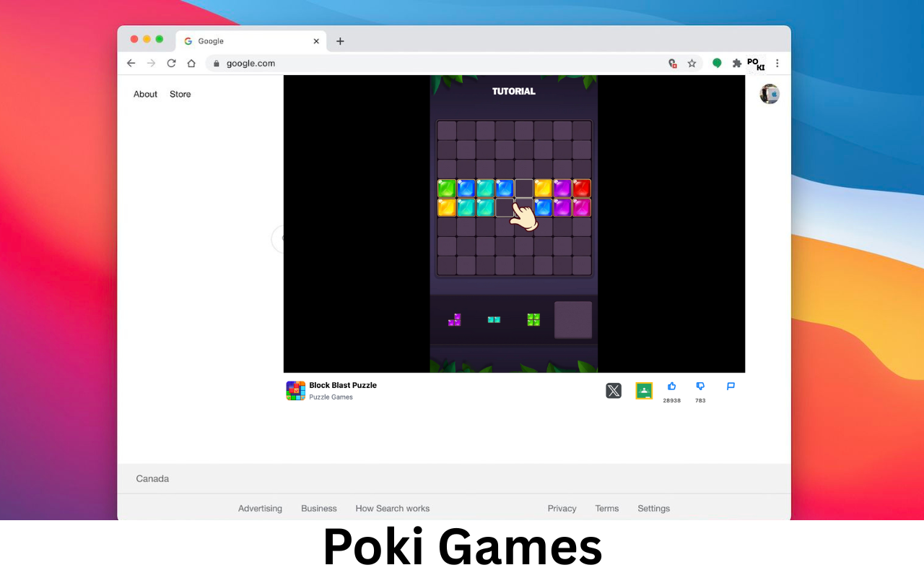Viewport: 924px width, 578px height.
Task: Select the purple block piece in tray
Action: point(455,319)
